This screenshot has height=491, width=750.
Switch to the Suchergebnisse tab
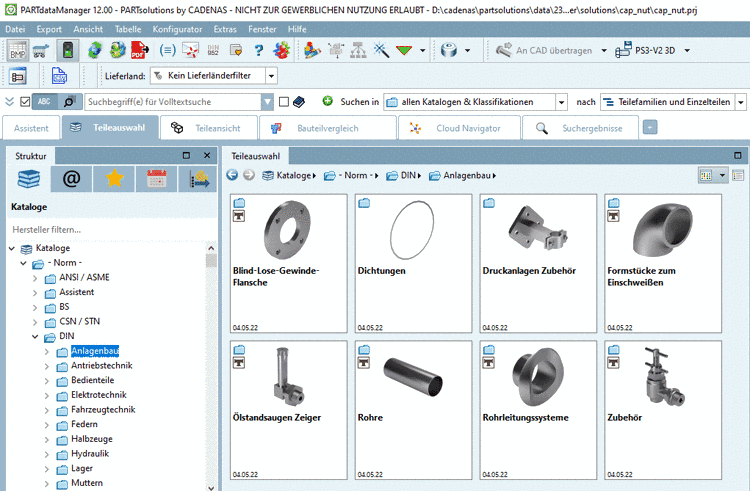580,128
